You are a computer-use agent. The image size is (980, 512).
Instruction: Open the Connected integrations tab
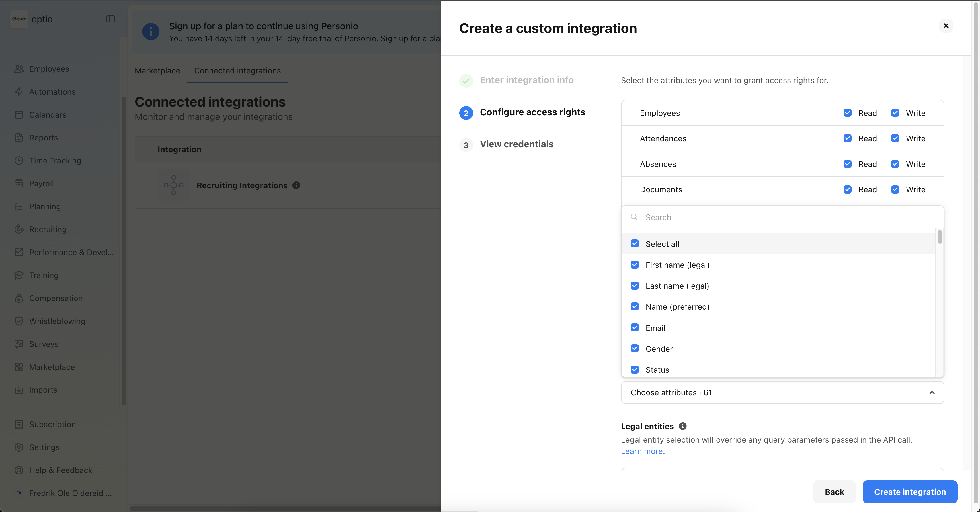[x=237, y=71]
